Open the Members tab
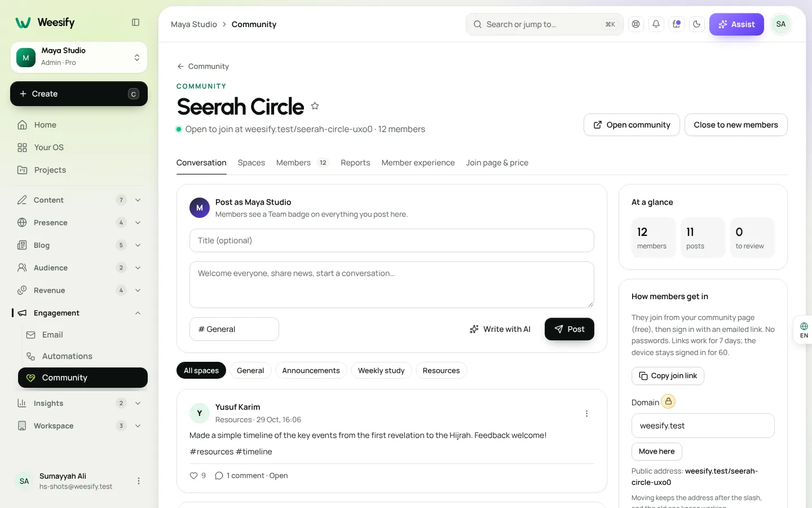This screenshot has width=812, height=508. point(302,163)
